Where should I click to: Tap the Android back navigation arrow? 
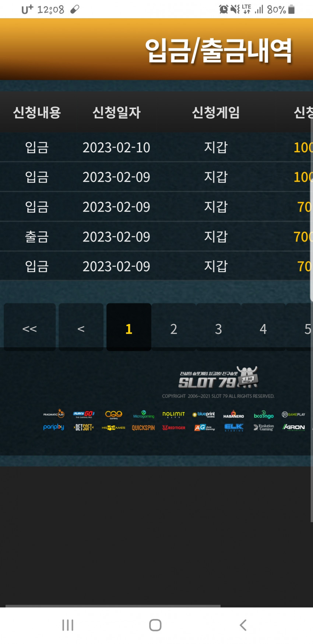point(243,625)
